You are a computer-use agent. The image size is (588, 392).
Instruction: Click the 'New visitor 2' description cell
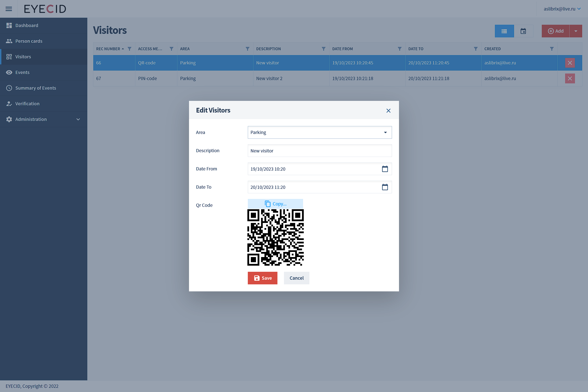291,78
